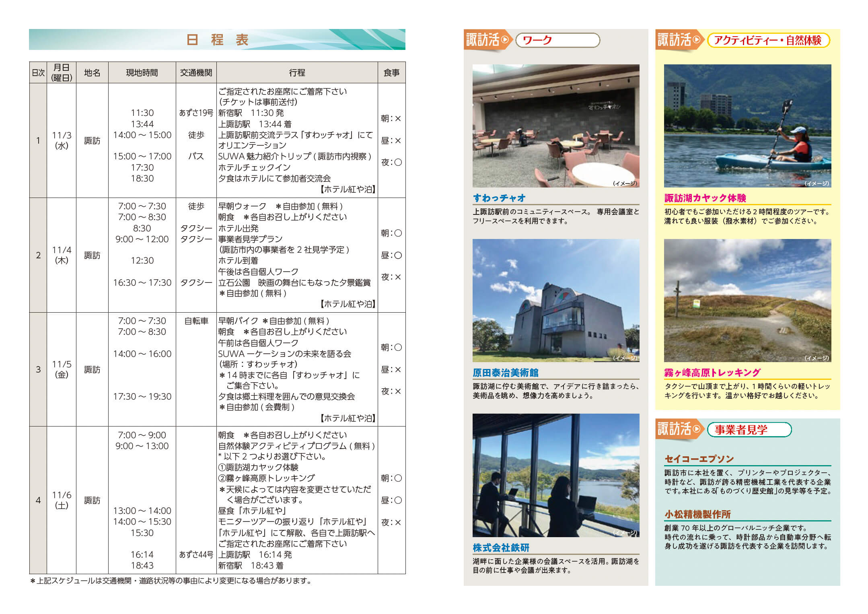Screen dimensions: 868x614
Task: Click the 諏訪活 badge next to 事業者見学
Action: (679, 429)
